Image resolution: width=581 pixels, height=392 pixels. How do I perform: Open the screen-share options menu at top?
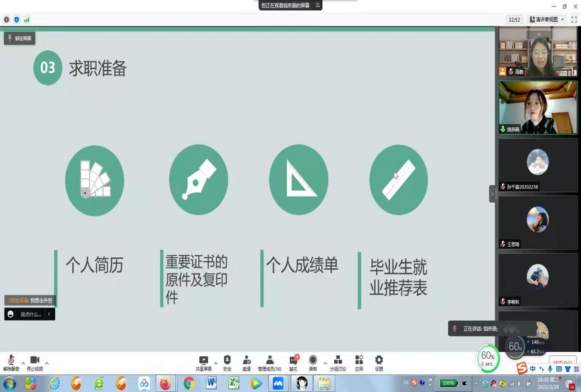pos(318,6)
